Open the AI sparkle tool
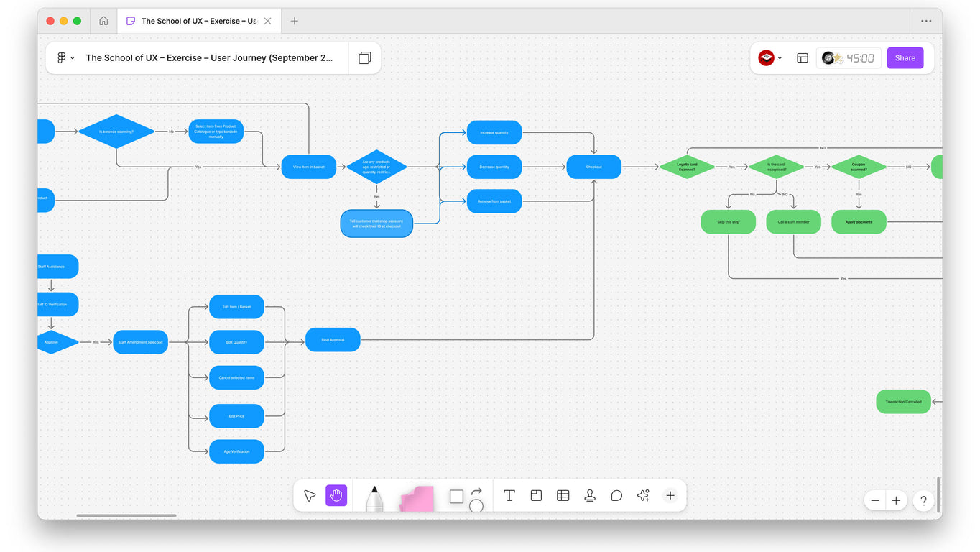 (x=643, y=496)
